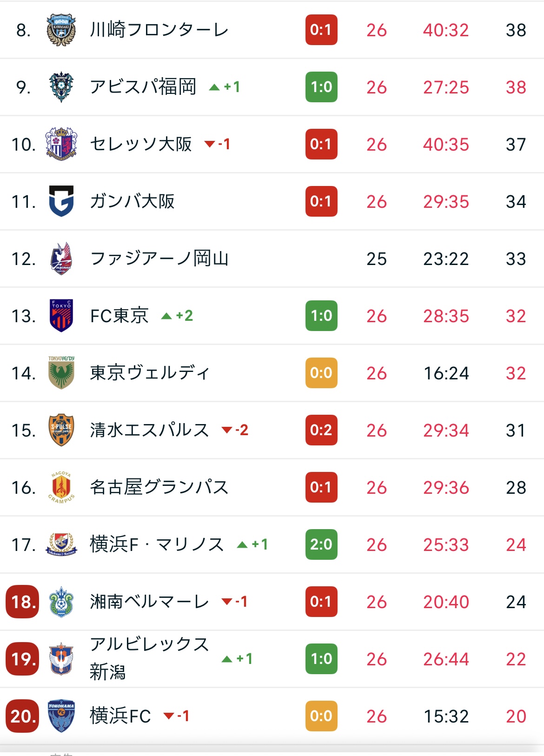Open 川崎フロンターレ team page

coord(159,30)
